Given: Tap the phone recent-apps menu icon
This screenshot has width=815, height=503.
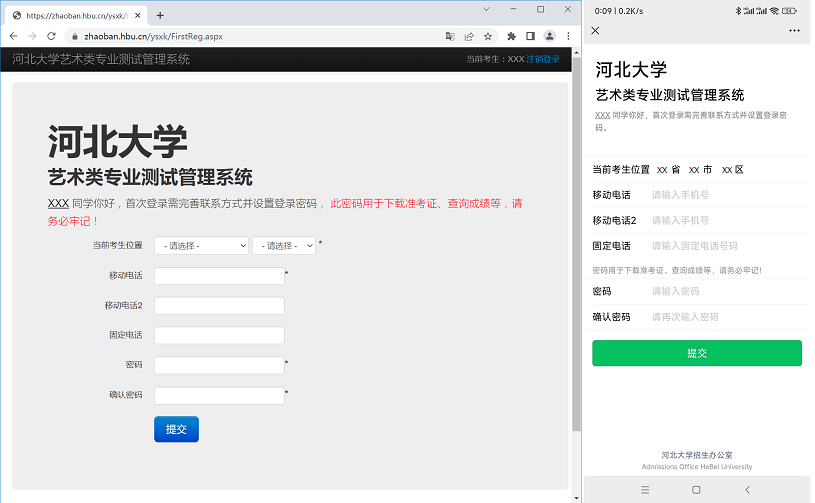Looking at the screenshot, I should coord(645,490).
